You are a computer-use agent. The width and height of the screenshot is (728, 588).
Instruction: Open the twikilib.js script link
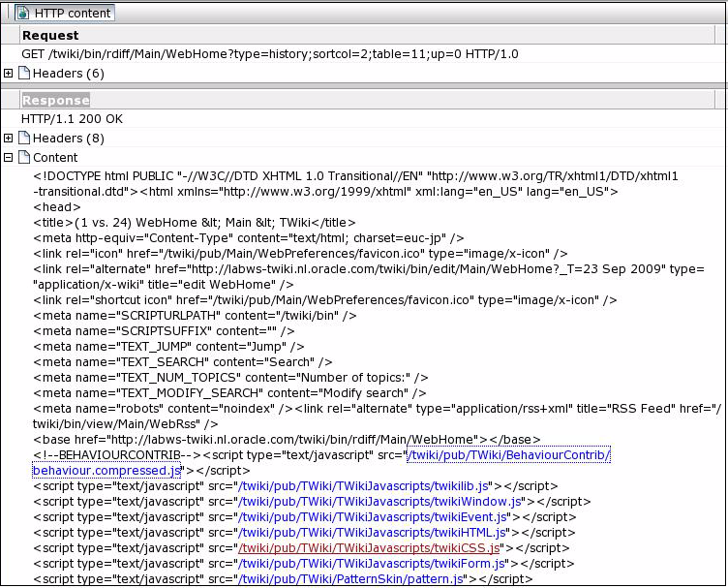[363, 486]
